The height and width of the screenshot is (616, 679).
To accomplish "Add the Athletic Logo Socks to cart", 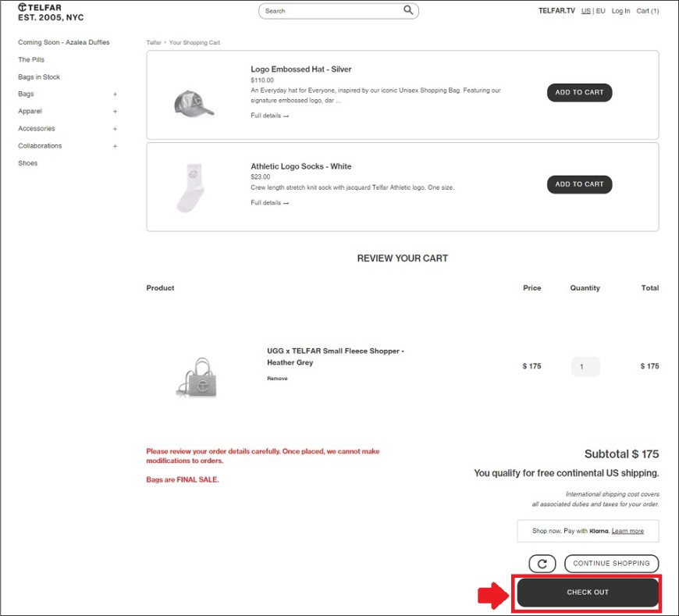I will pyautogui.click(x=579, y=184).
